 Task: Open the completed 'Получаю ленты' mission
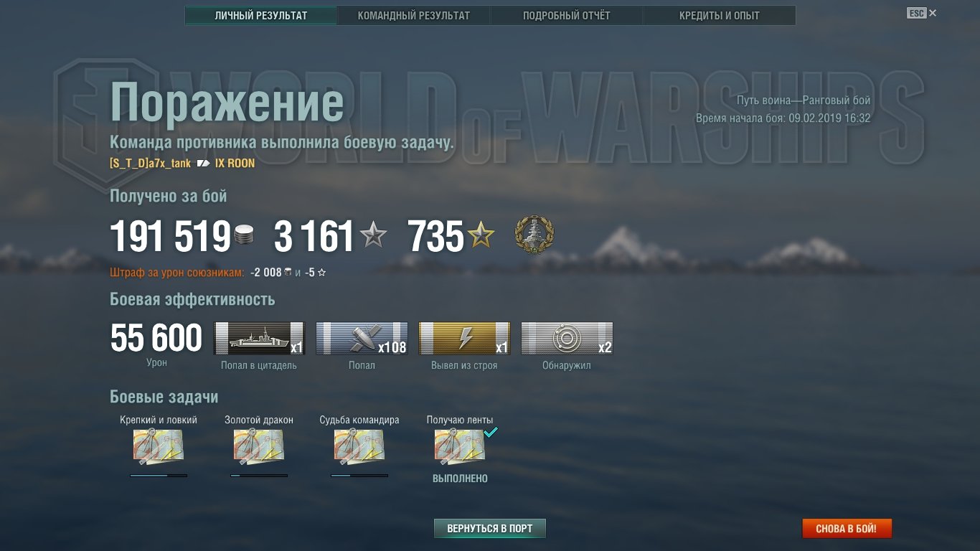(x=460, y=446)
